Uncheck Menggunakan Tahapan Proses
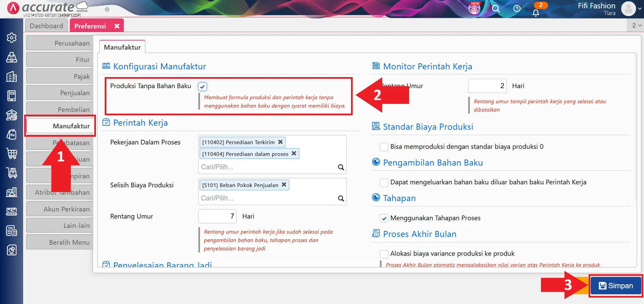Screen dimensions: 644x304 pos(384,218)
